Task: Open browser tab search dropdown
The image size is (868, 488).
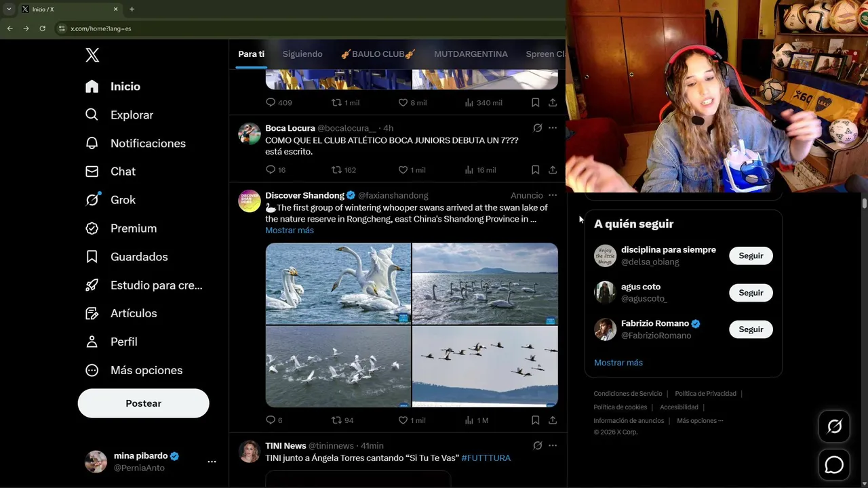Action: pos(9,9)
